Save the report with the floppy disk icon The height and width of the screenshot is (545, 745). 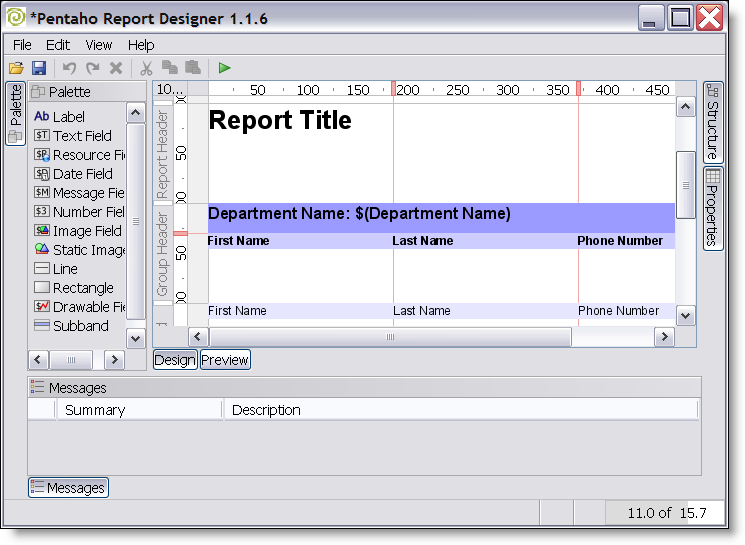pos(39,68)
